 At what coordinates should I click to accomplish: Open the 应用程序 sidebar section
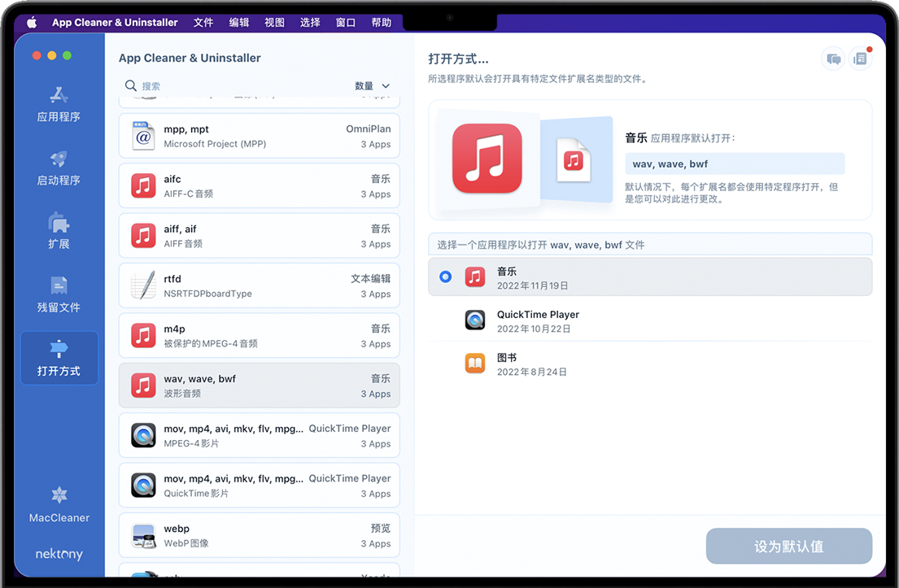pyautogui.click(x=59, y=104)
